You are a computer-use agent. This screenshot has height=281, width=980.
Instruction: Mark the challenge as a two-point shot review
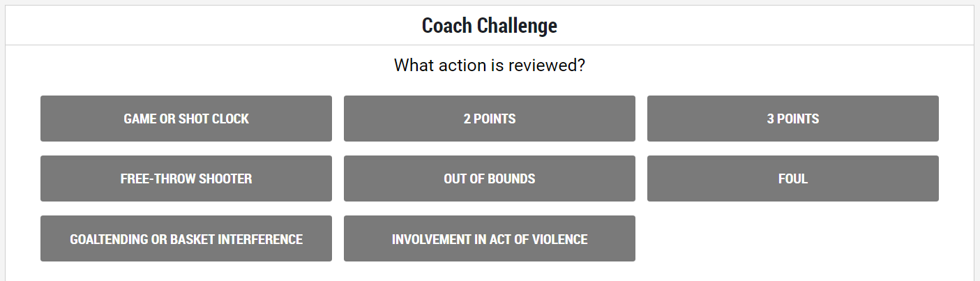coord(490,119)
